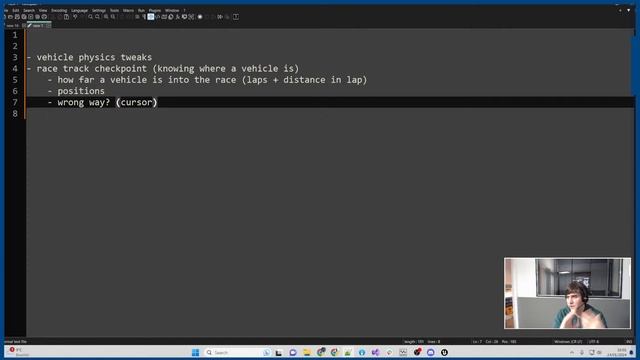Open the Windows (CR LF) line-ending status field
640x360 pixels.
click(568, 342)
